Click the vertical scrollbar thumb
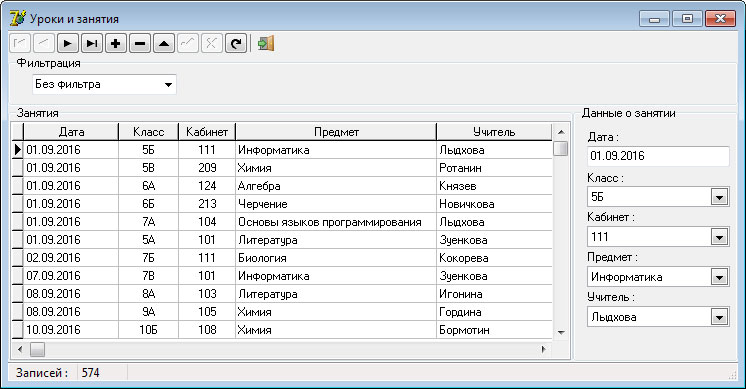 click(x=561, y=148)
